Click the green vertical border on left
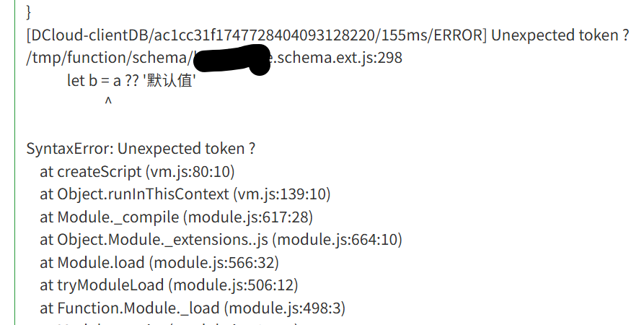The width and height of the screenshot is (644, 325). click(15, 162)
